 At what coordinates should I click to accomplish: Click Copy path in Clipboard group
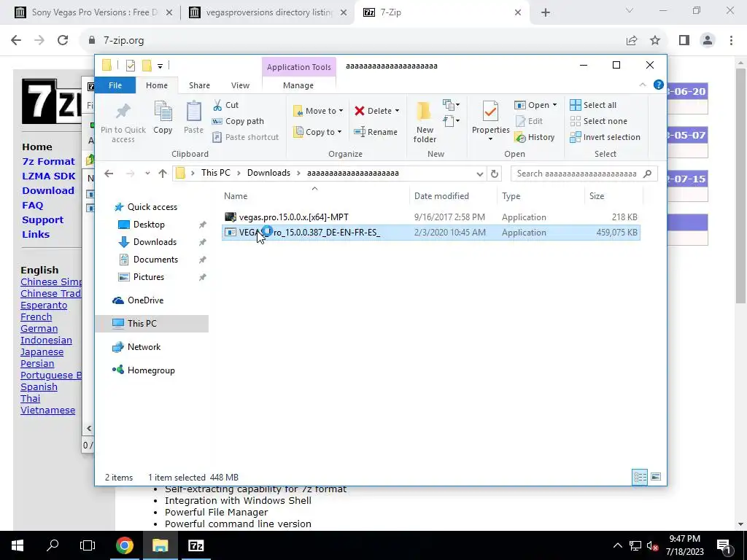point(238,121)
